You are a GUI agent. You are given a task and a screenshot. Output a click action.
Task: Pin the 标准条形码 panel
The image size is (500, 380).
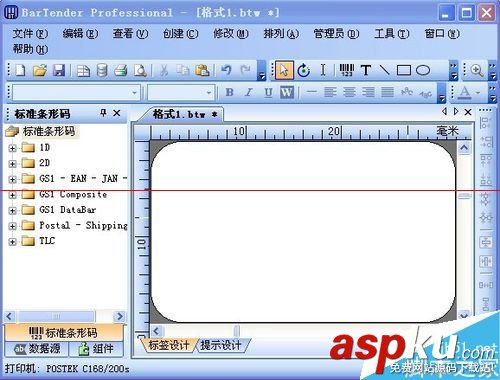click(x=103, y=113)
